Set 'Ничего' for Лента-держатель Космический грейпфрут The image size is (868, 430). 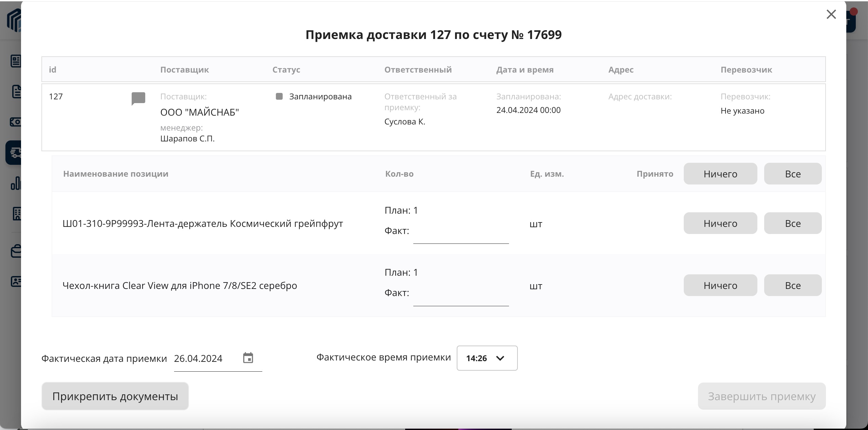(720, 223)
